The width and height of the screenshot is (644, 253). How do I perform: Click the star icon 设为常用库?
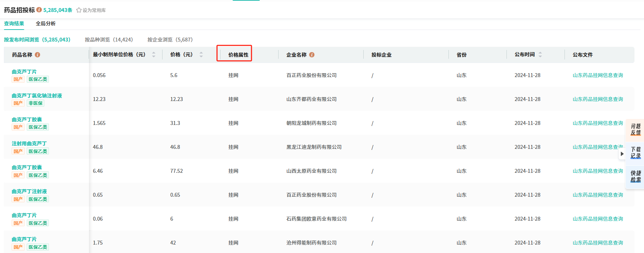coord(79,10)
